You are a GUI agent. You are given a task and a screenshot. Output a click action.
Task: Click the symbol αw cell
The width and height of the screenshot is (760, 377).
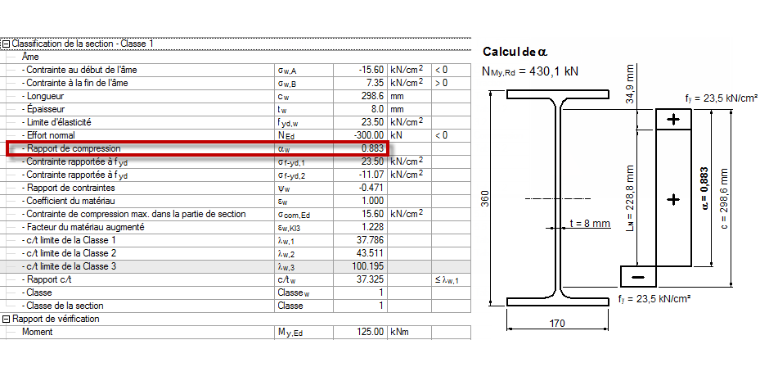coord(304,148)
